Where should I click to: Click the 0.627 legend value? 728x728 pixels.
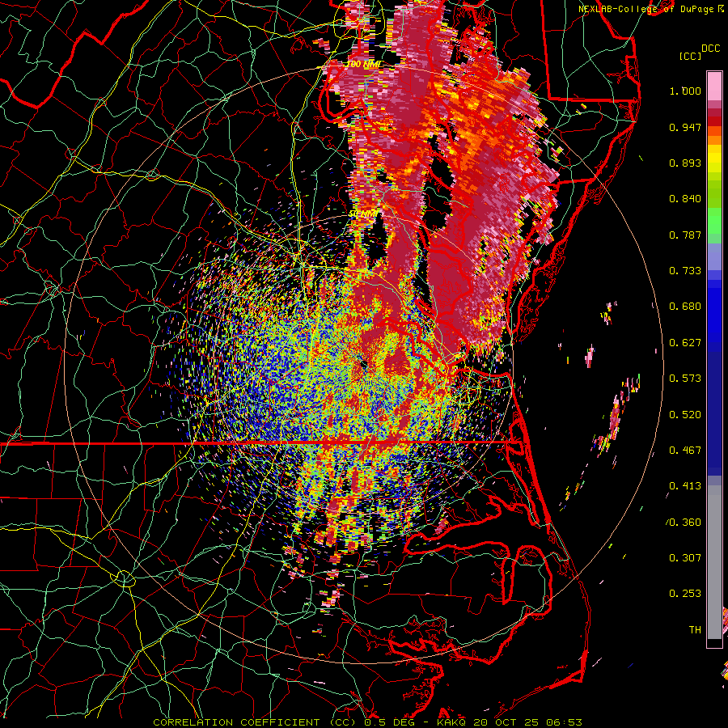pos(685,343)
